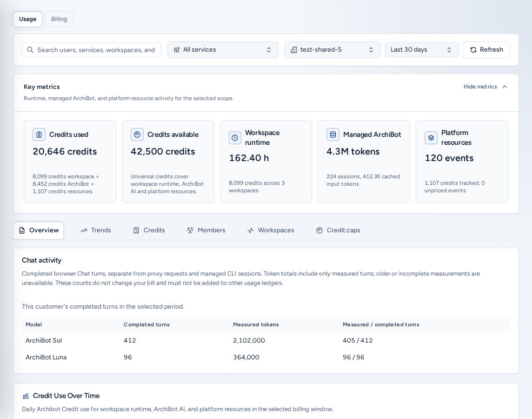The image size is (532, 419).
Task: Click the 412 completed turns cell
Action: 130,341
